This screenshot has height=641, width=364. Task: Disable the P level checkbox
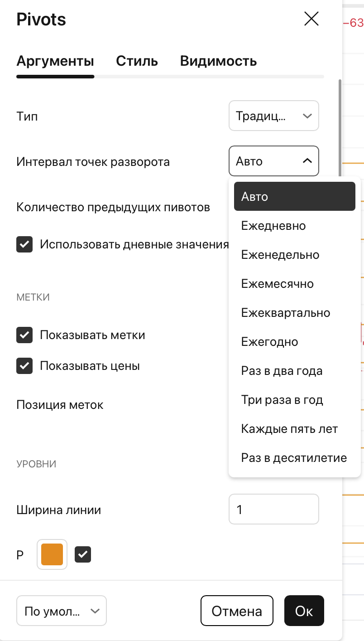pos(83,554)
